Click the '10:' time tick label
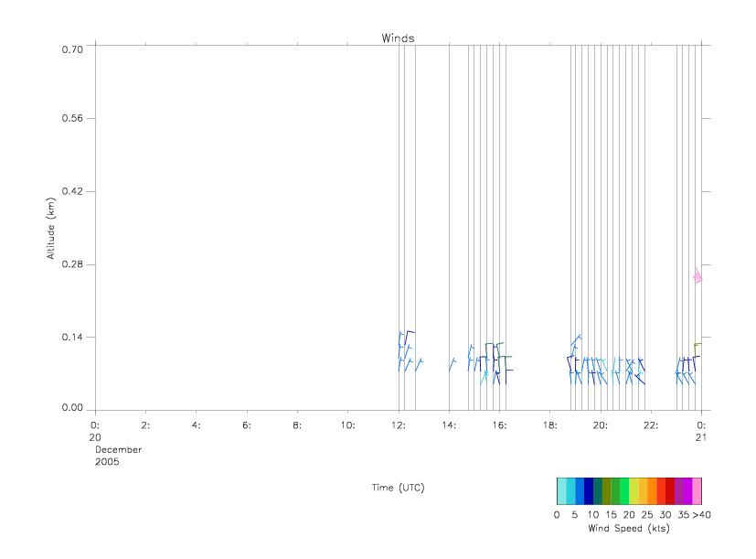Viewport: 756px width, 559px height. pyautogui.click(x=347, y=425)
